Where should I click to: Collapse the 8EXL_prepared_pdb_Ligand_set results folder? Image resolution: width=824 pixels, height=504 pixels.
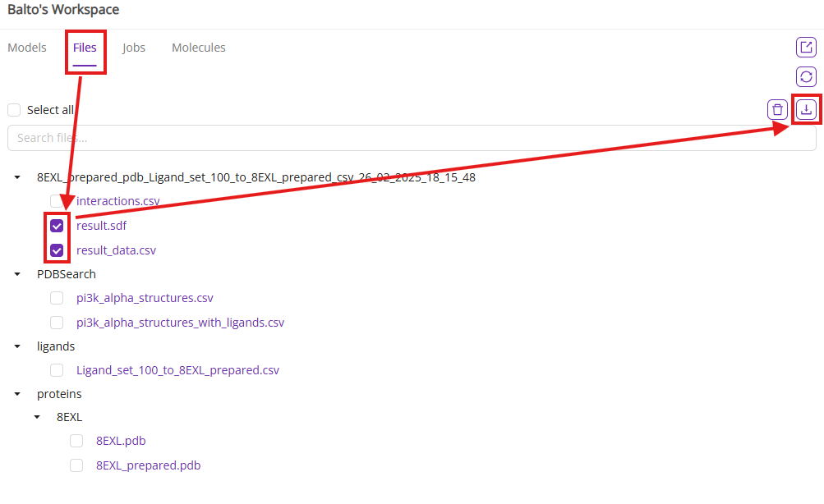tap(17, 177)
